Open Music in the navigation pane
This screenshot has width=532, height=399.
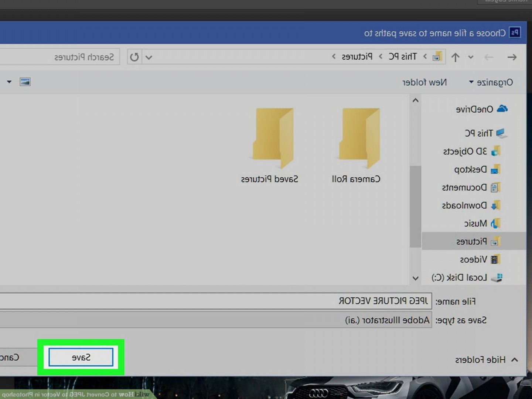482,224
